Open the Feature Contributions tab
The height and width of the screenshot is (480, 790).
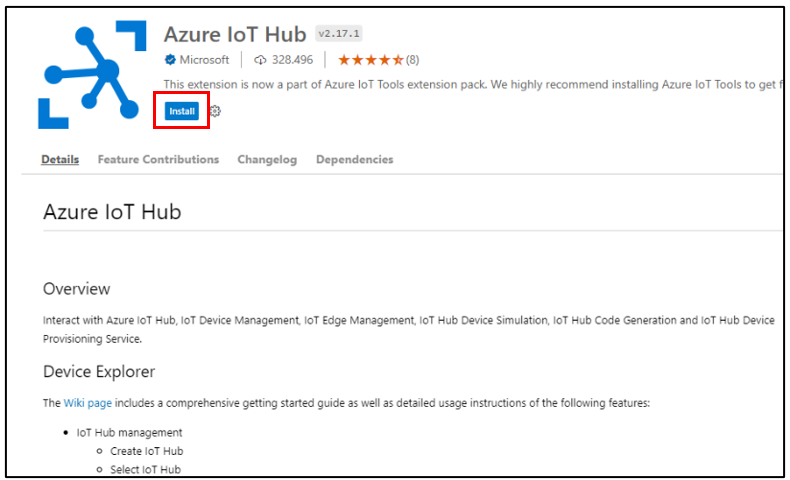point(158,159)
